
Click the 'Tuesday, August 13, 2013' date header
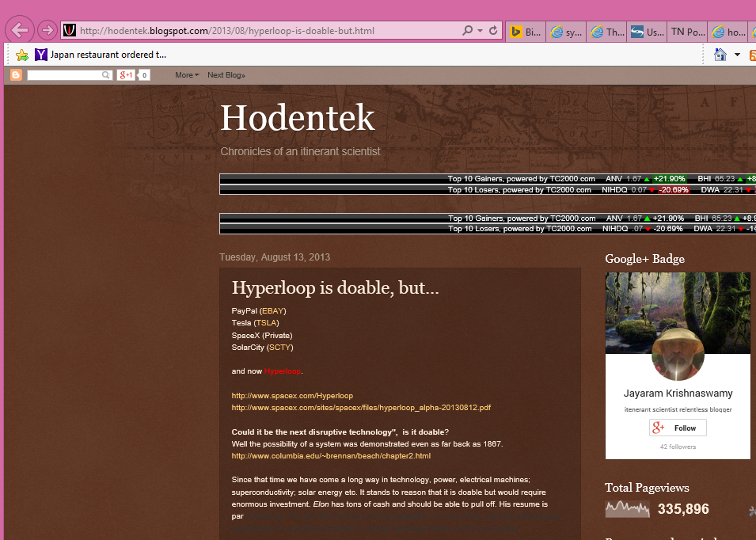click(275, 257)
